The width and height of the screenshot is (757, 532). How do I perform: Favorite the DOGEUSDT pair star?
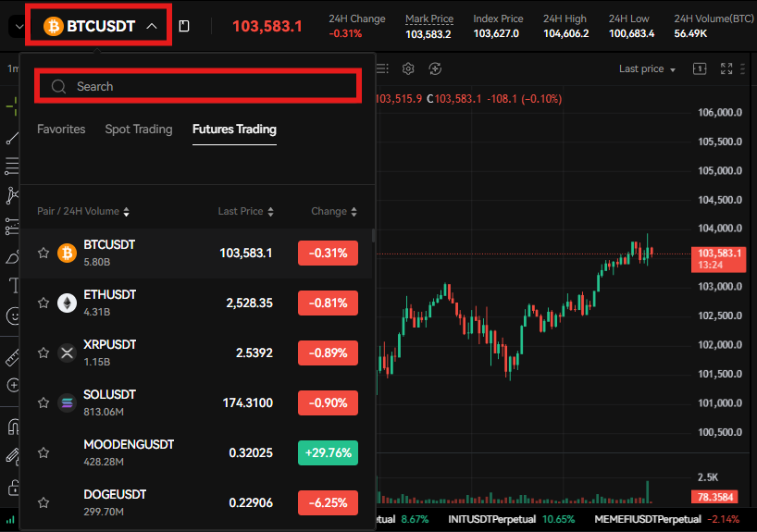(43, 502)
